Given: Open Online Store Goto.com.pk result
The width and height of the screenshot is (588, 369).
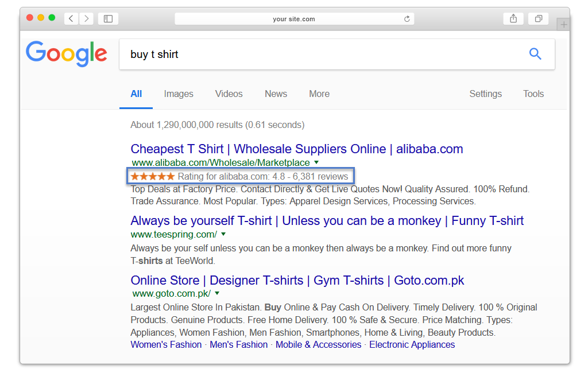Looking at the screenshot, I should point(297,280).
